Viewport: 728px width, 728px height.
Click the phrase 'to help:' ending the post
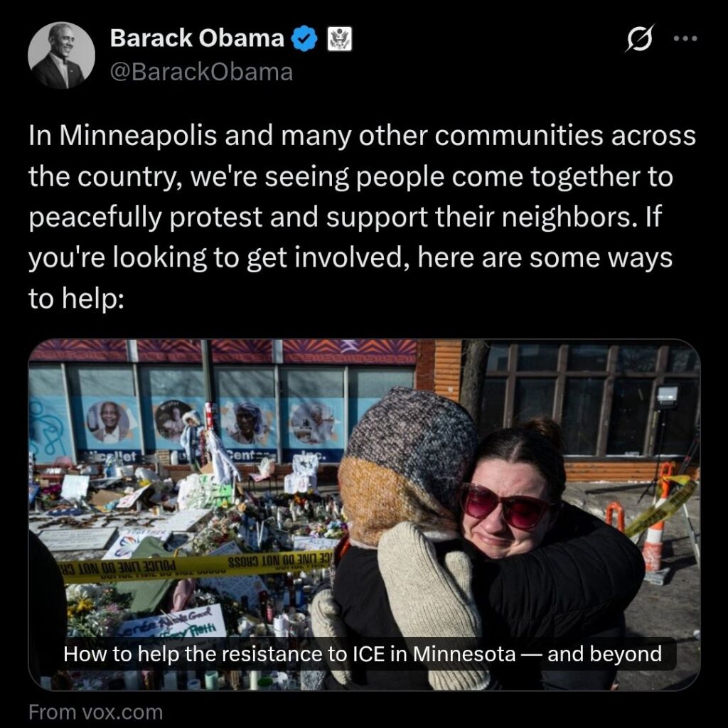[x=76, y=299]
